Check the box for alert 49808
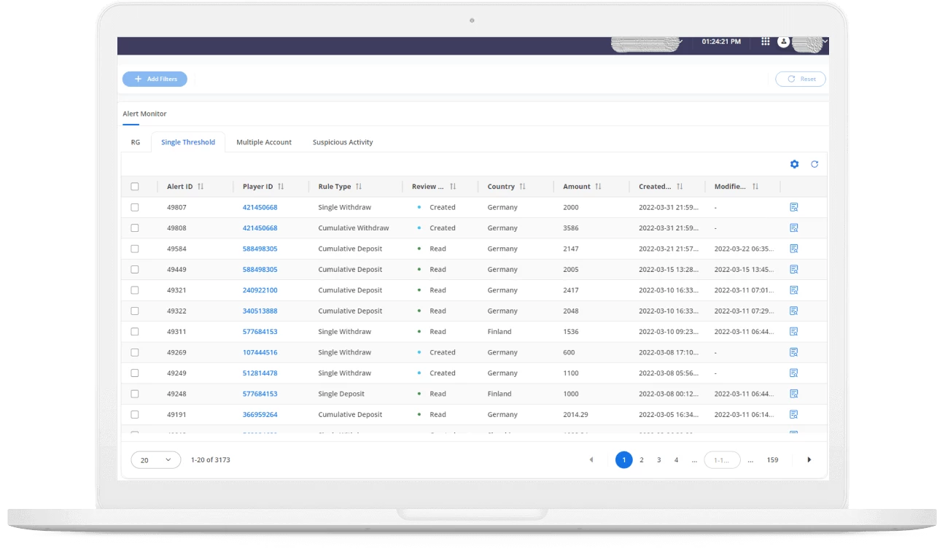Viewport: 937px width, 560px height. pos(135,228)
